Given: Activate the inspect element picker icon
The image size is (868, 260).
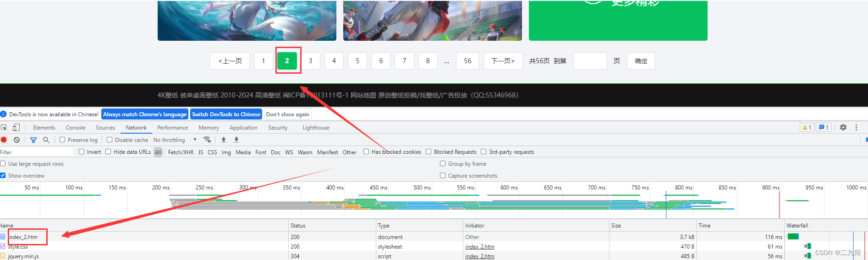Looking at the screenshot, I should (4, 128).
